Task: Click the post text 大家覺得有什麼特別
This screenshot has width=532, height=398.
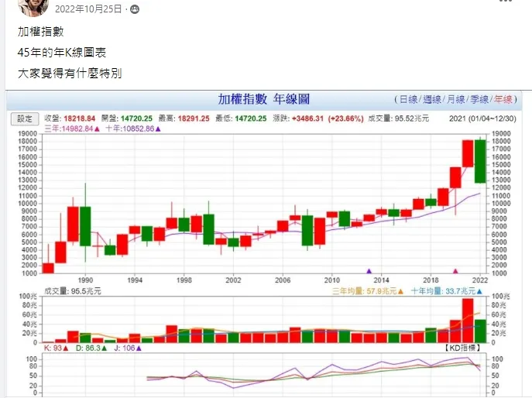Action: coord(70,73)
